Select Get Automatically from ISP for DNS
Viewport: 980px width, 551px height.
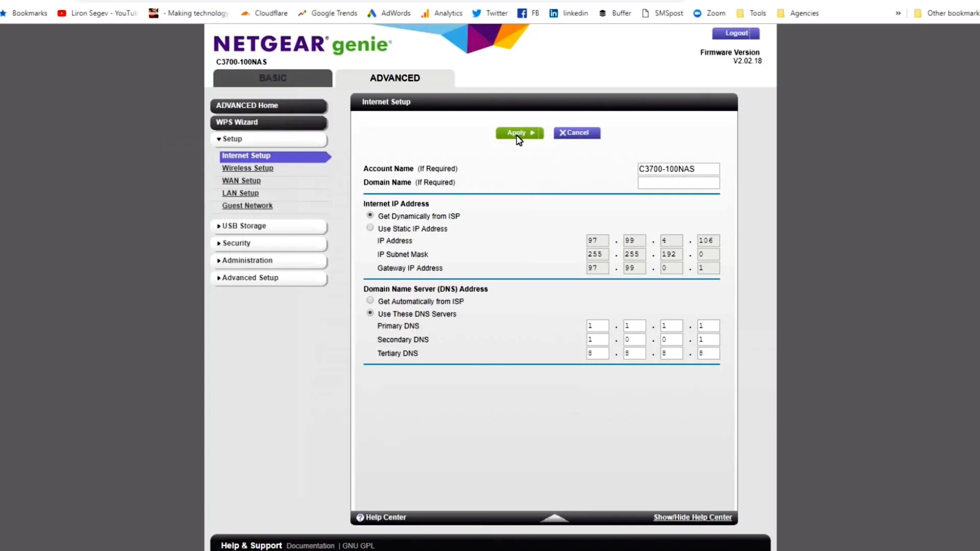click(x=370, y=300)
